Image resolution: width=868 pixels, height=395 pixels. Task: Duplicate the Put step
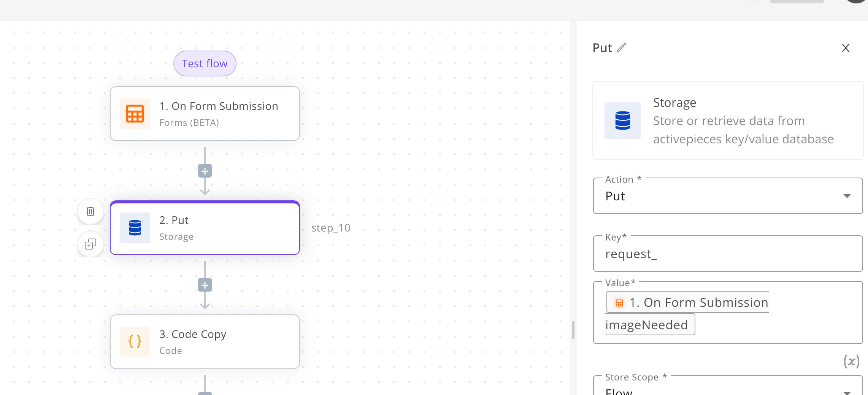(x=90, y=244)
